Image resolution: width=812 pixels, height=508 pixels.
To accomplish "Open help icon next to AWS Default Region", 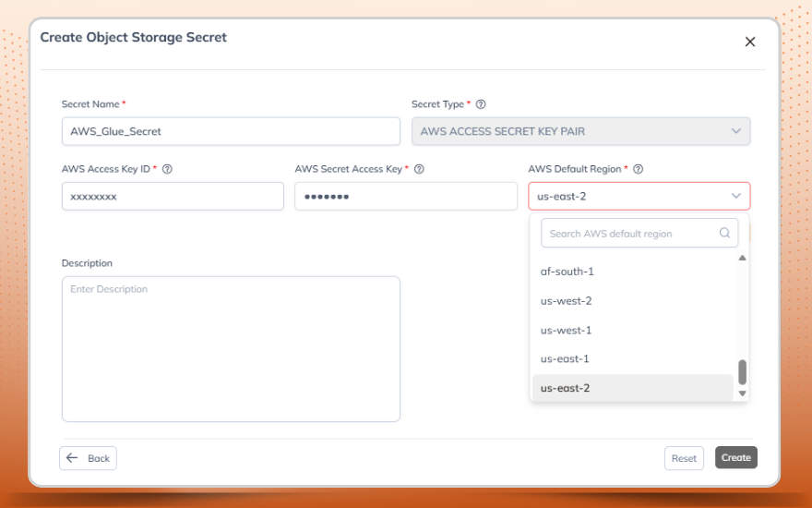I will (639, 169).
